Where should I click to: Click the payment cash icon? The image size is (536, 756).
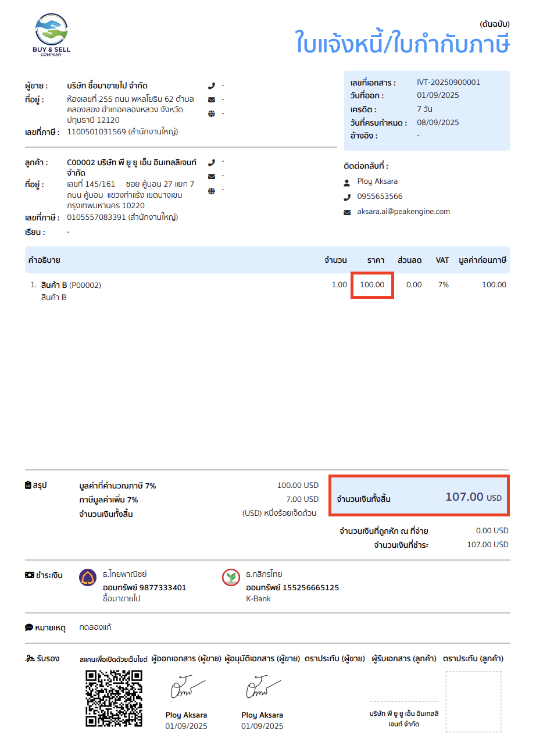click(x=29, y=575)
